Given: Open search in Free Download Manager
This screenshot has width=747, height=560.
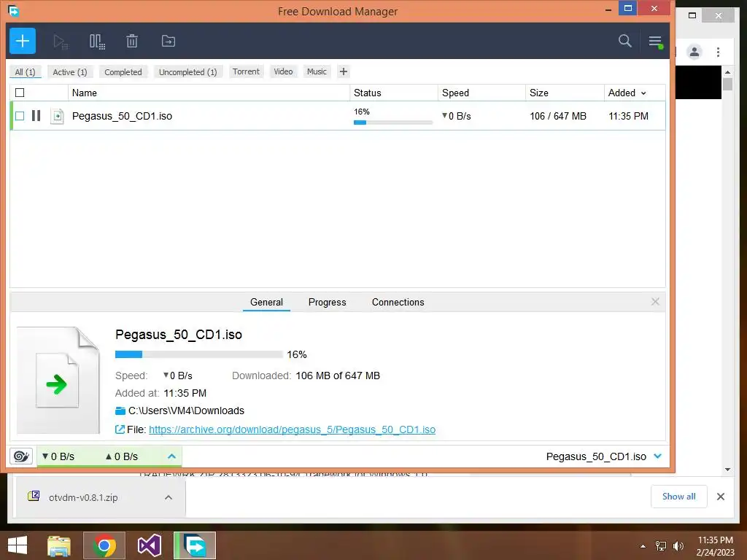Looking at the screenshot, I should pyautogui.click(x=624, y=41).
